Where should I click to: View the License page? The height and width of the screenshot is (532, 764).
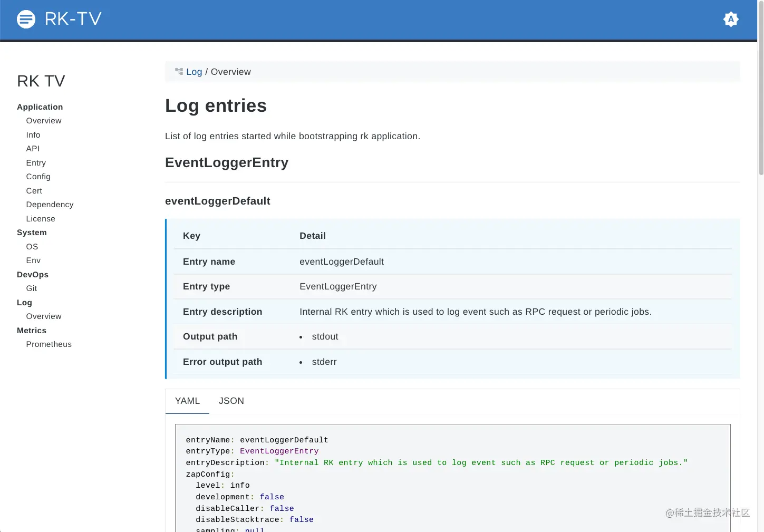coord(41,219)
